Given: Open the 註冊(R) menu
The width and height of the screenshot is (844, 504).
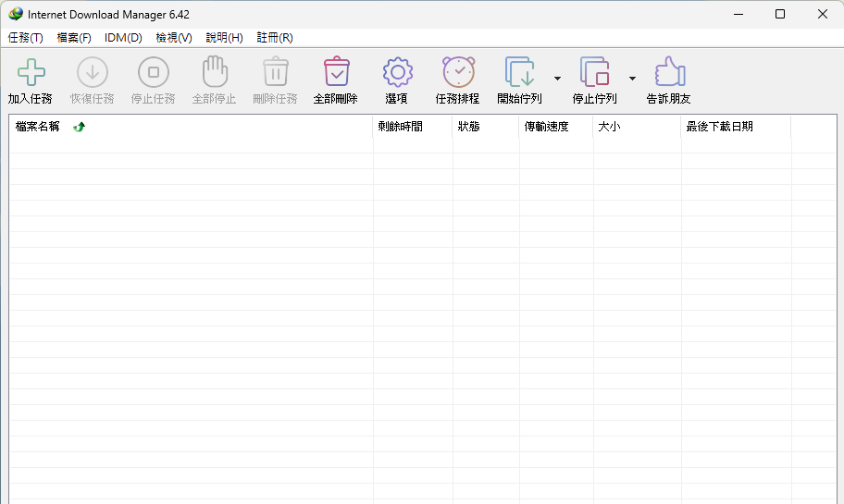Looking at the screenshot, I should tap(275, 38).
